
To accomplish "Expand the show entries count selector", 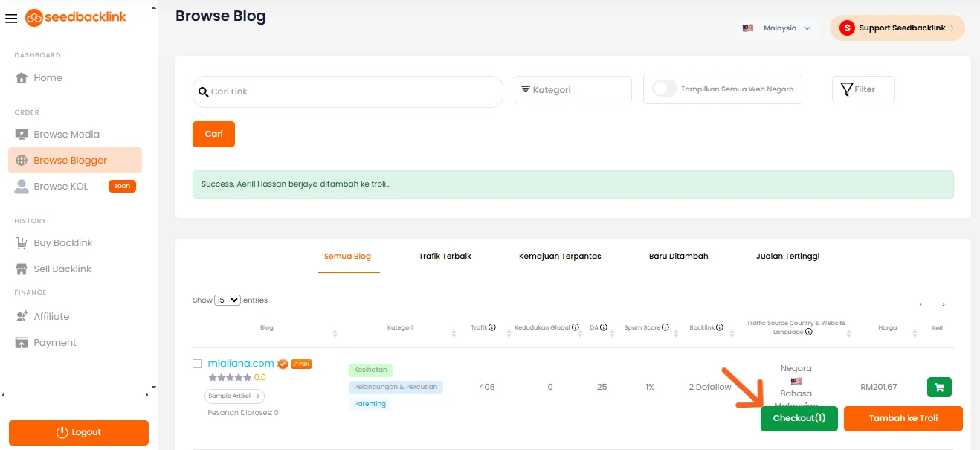I will 228,300.
